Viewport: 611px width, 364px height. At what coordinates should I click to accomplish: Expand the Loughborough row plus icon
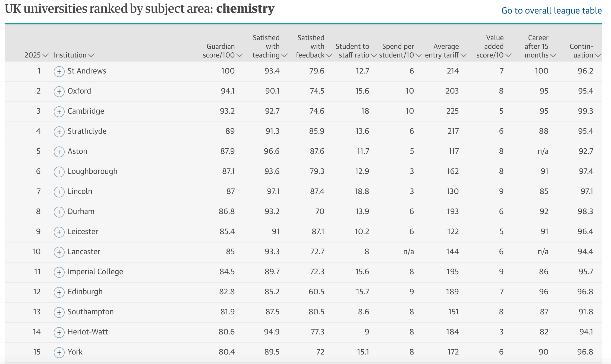click(59, 172)
